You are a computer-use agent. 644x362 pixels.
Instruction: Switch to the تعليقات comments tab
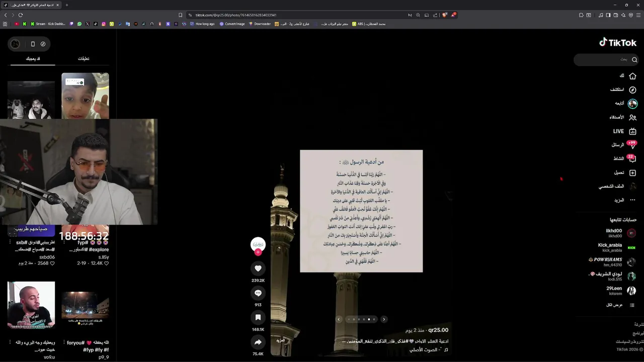point(84,59)
